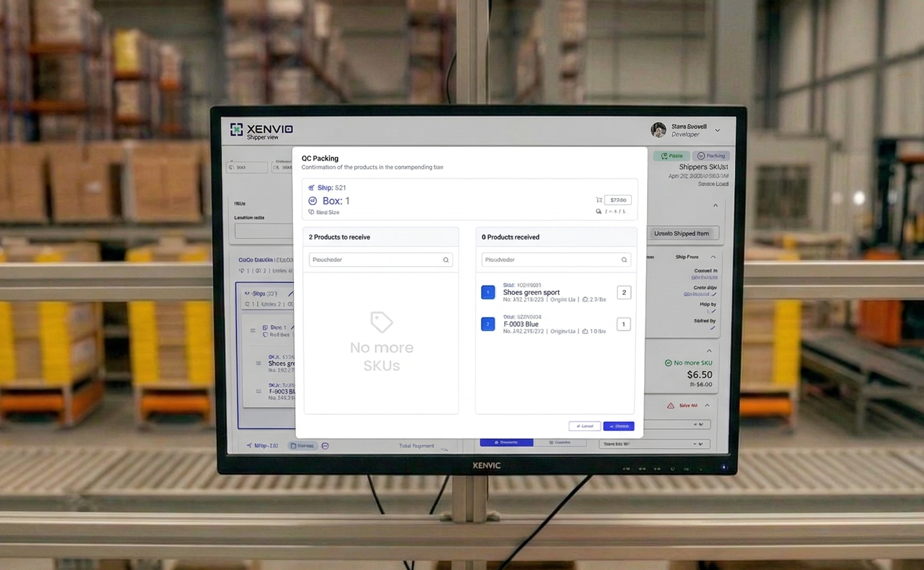
Task: Click blue number 2 badge for F-0003 Blue
Action: click(488, 324)
